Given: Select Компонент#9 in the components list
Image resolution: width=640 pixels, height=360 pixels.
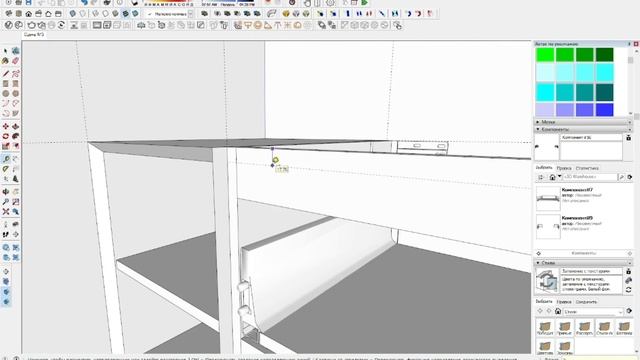Looking at the screenshot, I should click(583, 226).
